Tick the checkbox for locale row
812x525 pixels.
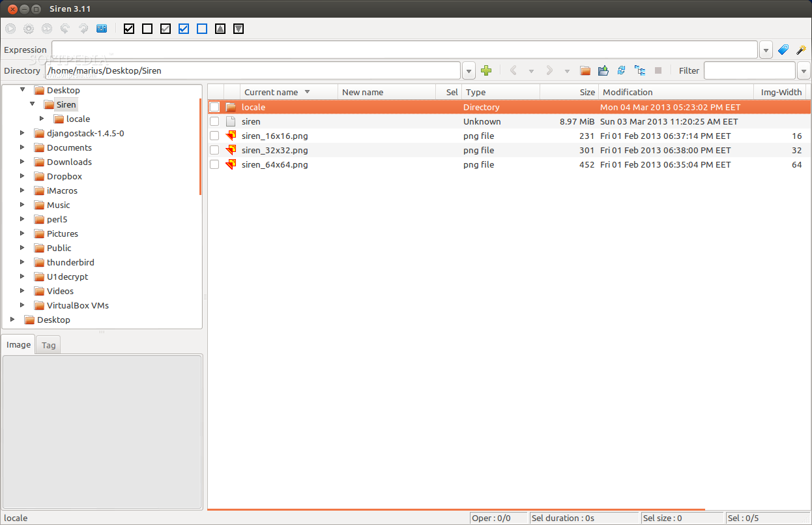[214, 107]
